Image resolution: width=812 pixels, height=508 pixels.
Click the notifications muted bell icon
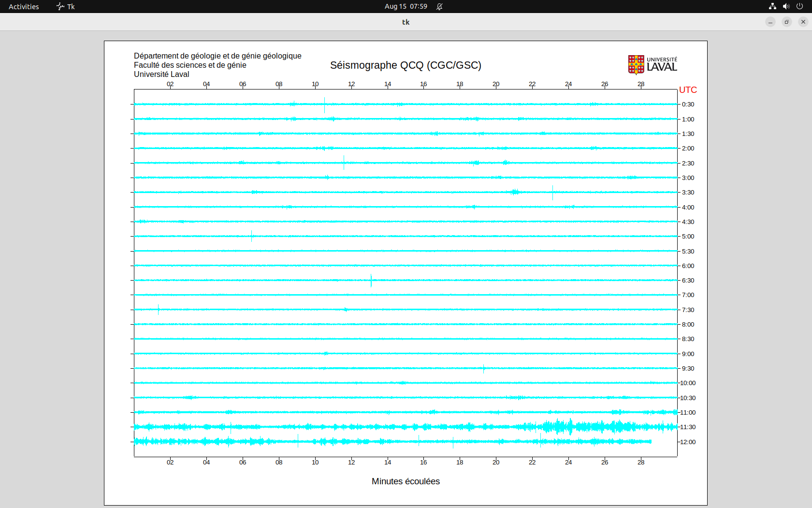pos(439,6)
